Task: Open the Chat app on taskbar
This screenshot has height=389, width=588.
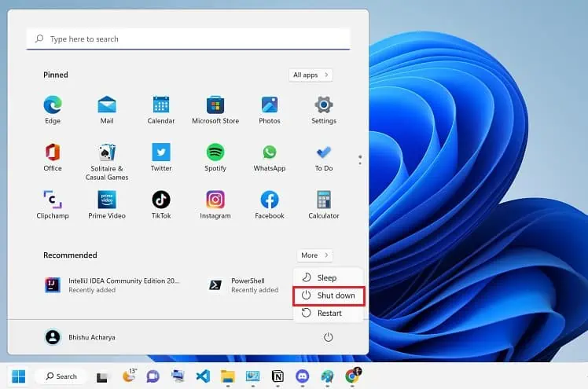Action: coord(153,376)
